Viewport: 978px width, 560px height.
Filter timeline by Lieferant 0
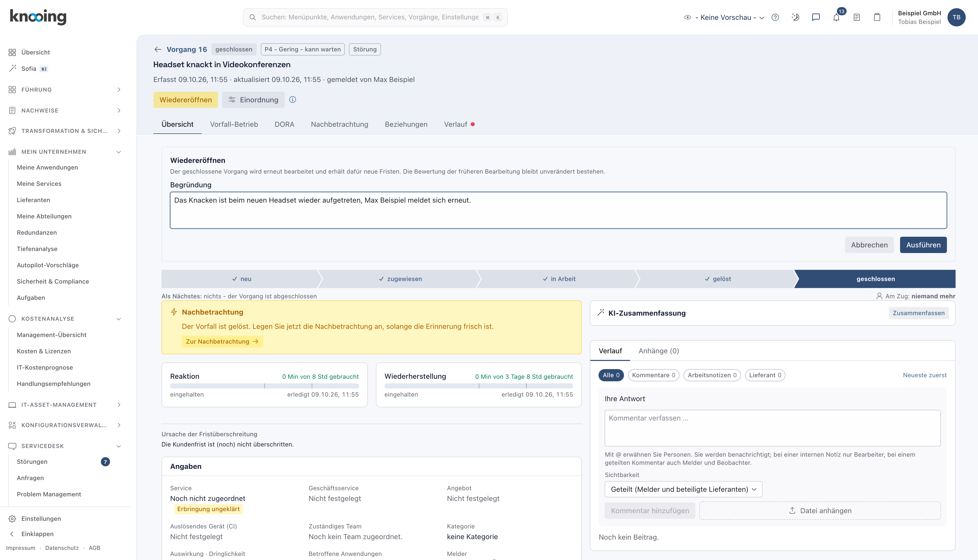(x=765, y=375)
